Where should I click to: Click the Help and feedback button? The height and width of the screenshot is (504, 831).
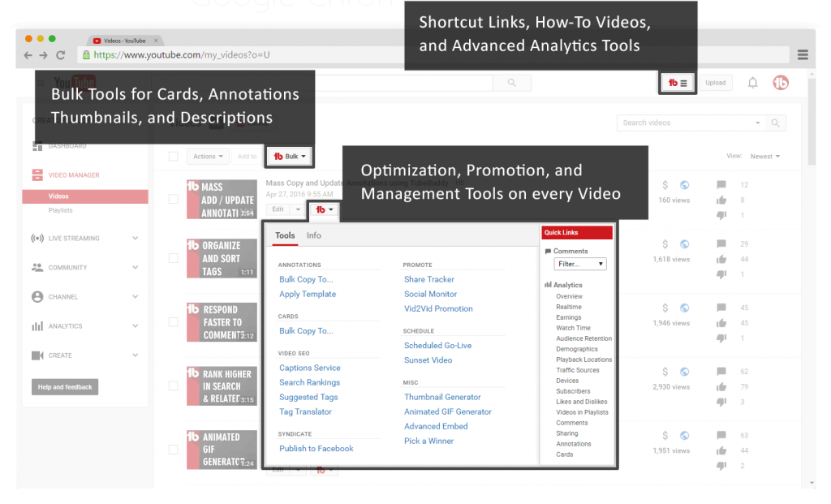pyautogui.click(x=65, y=387)
